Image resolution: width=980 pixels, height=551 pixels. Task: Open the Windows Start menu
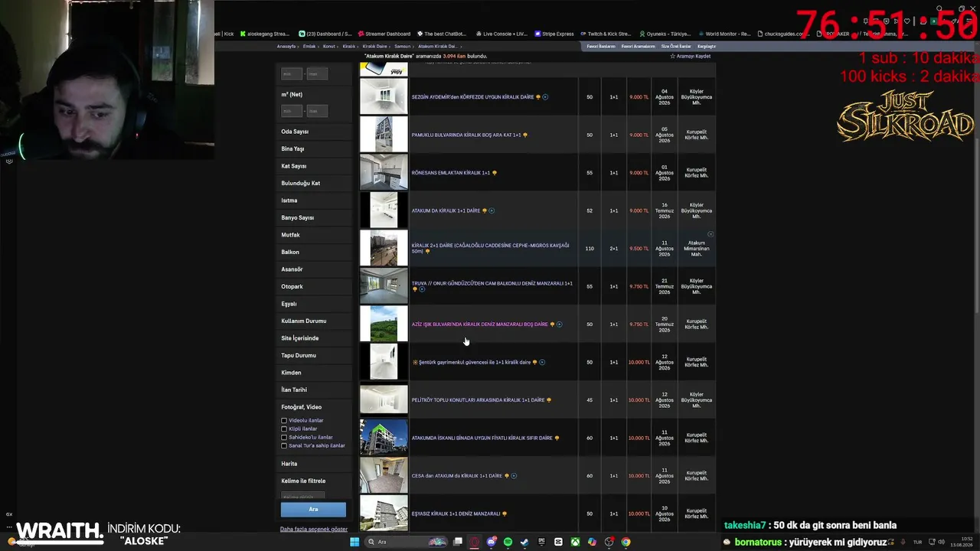point(354,542)
